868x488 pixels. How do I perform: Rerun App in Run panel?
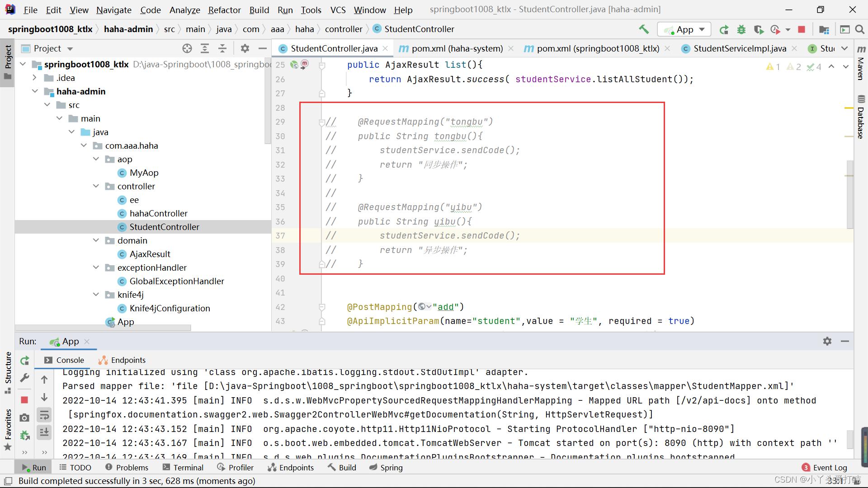pyautogui.click(x=25, y=361)
